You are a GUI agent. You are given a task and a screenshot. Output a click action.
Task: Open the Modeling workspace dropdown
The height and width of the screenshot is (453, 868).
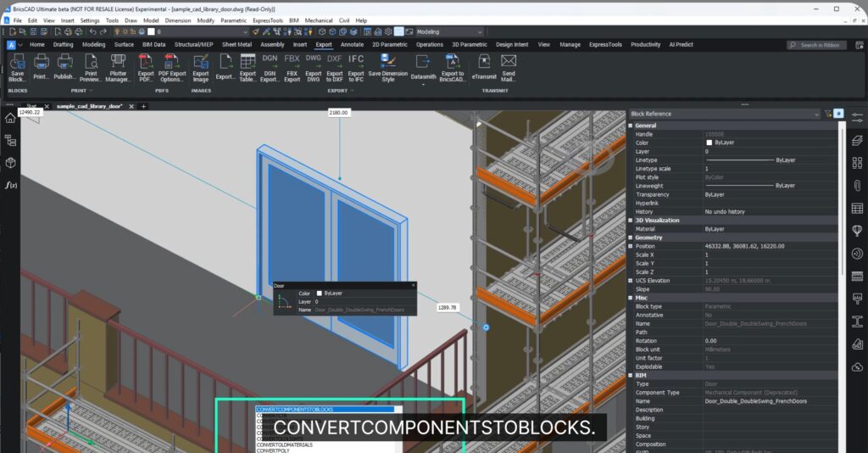pyautogui.click(x=449, y=31)
